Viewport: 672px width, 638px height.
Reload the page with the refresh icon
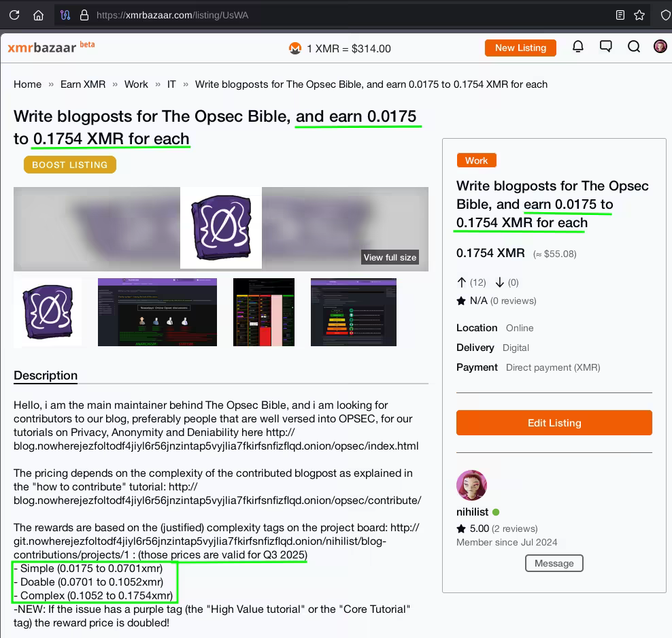(x=14, y=14)
